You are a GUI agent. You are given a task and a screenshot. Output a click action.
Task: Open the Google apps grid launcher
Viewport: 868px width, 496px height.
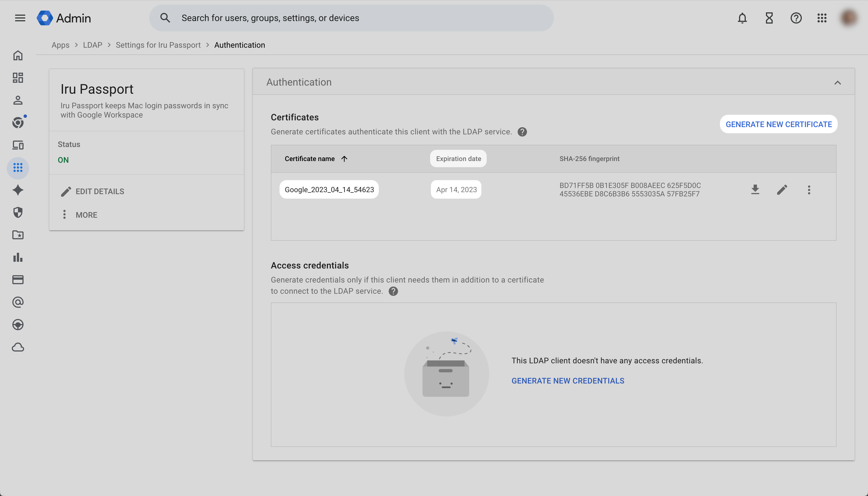click(822, 18)
